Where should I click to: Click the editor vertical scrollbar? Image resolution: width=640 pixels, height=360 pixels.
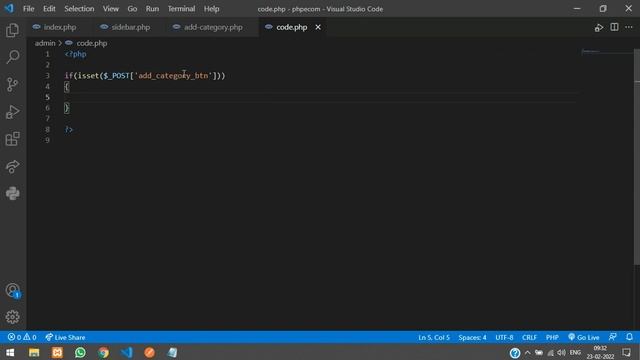637,157
